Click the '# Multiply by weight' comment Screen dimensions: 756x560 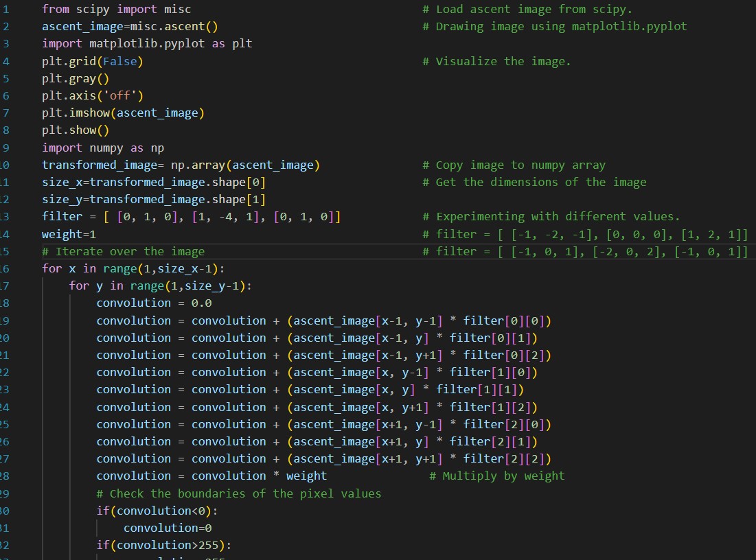[496, 476]
